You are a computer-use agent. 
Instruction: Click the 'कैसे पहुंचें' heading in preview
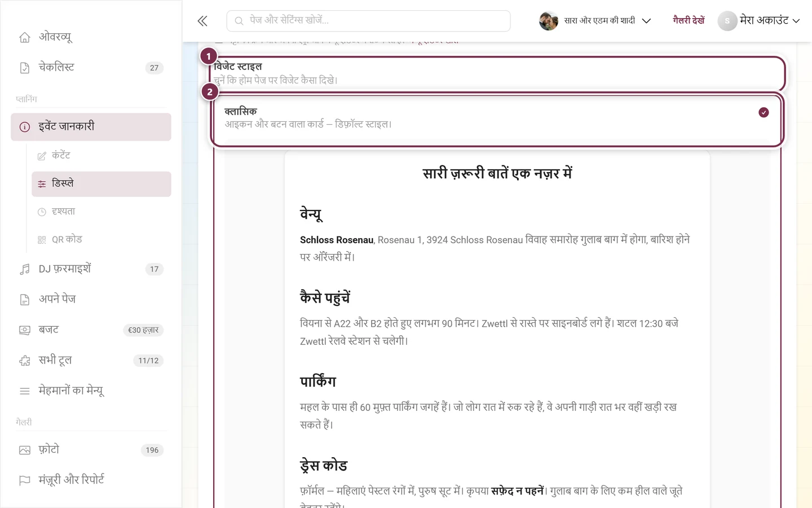click(x=325, y=298)
